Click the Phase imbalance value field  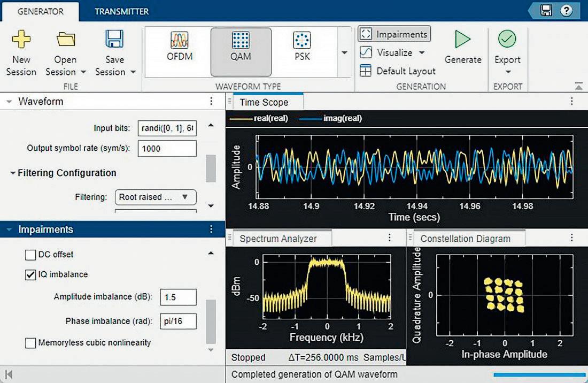coord(178,321)
